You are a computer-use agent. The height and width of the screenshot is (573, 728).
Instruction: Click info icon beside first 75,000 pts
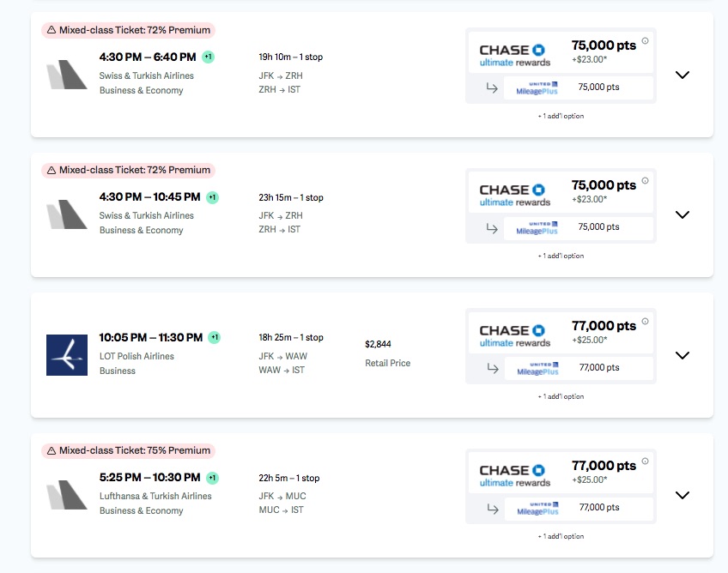click(646, 41)
